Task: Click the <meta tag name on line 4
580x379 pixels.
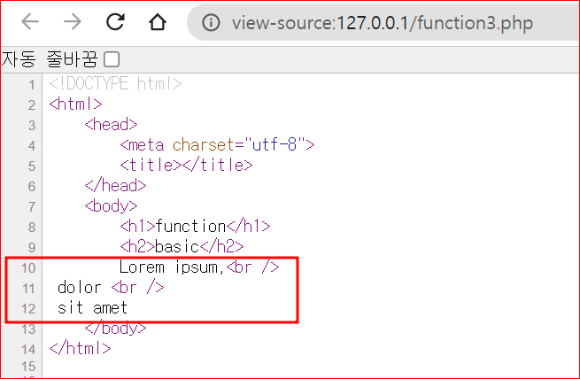Action: 142,145
